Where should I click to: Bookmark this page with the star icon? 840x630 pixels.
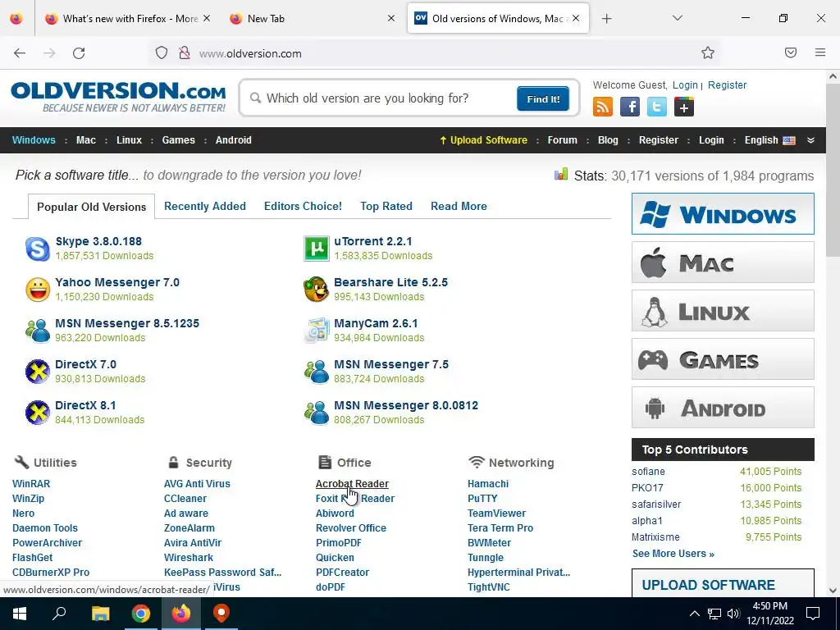(x=708, y=52)
